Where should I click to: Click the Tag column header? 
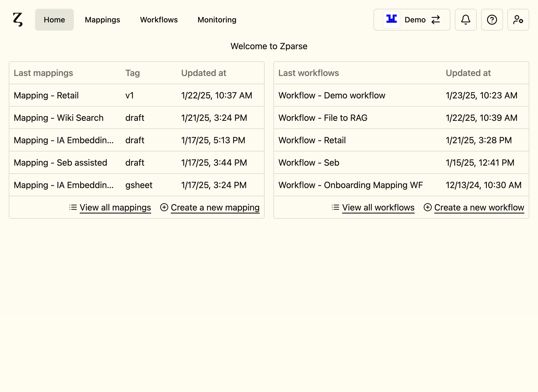click(132, 73)
